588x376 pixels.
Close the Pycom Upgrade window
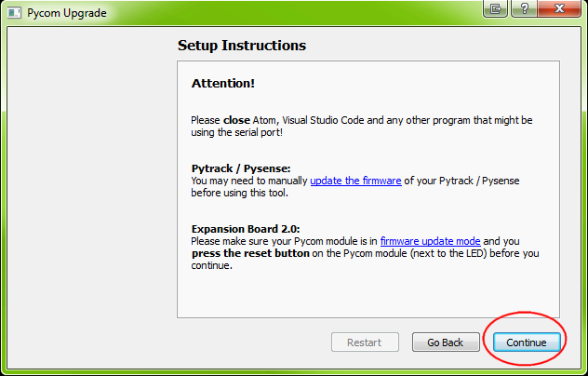(559, 8)
